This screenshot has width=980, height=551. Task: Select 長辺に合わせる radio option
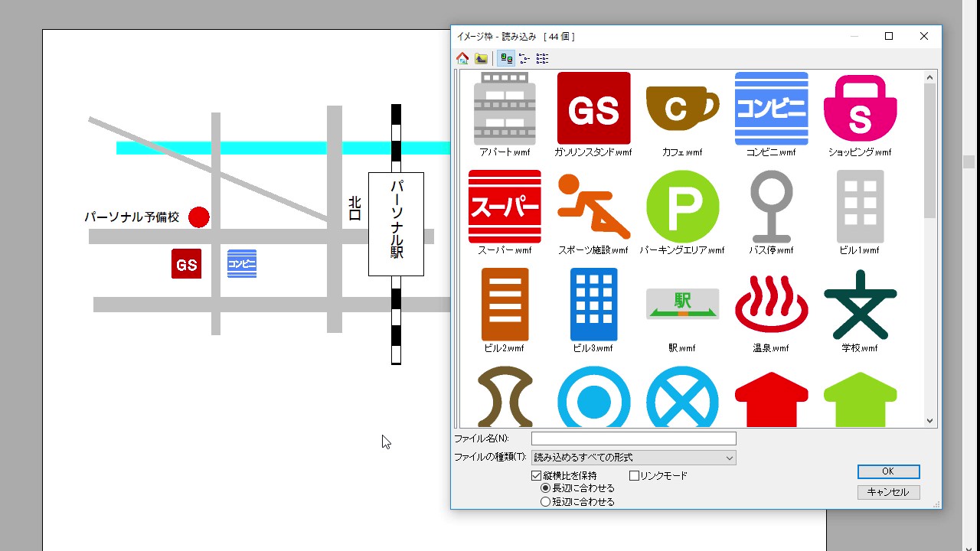coord(545,488)
